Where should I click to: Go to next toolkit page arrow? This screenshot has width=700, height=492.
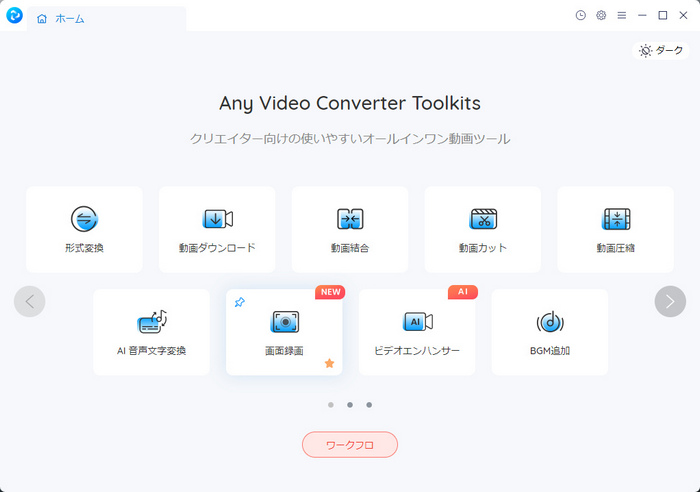(x=670, y=301)
